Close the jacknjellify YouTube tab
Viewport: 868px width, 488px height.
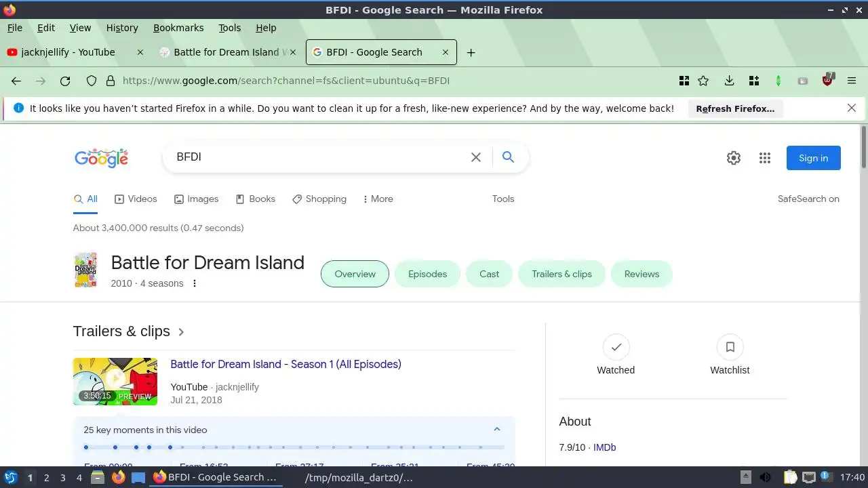coord(140,52)
